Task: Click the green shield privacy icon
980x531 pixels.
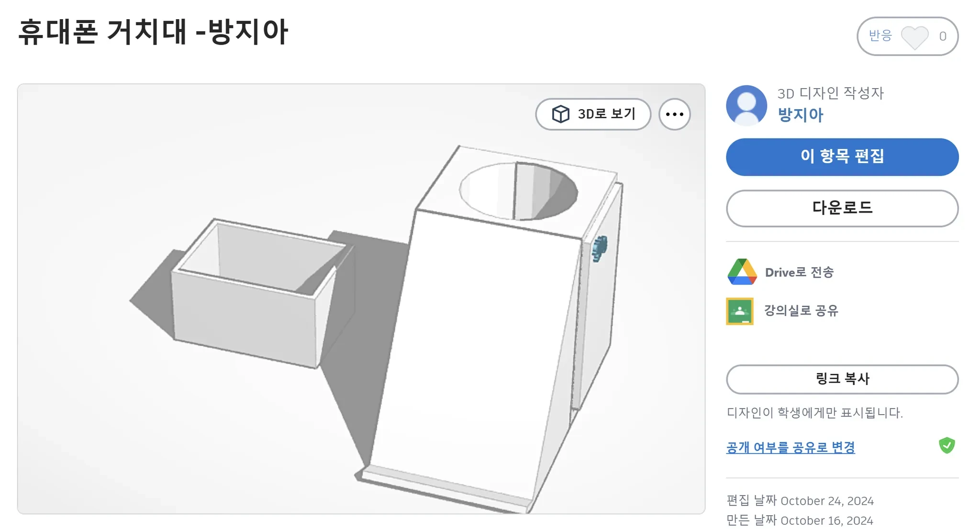Action: click(947, 445)
